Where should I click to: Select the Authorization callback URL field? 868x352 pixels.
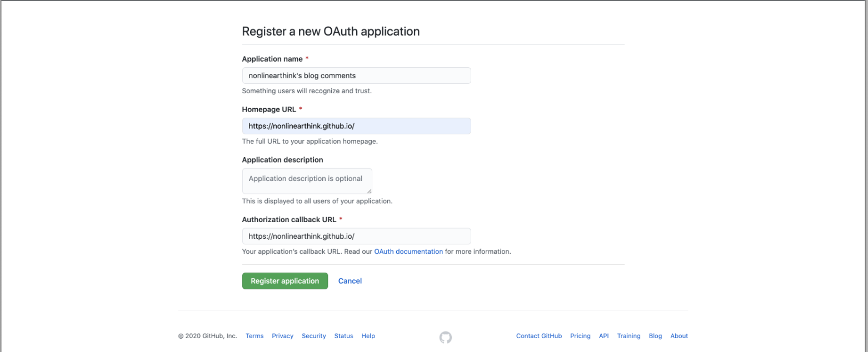coord(356,236)
